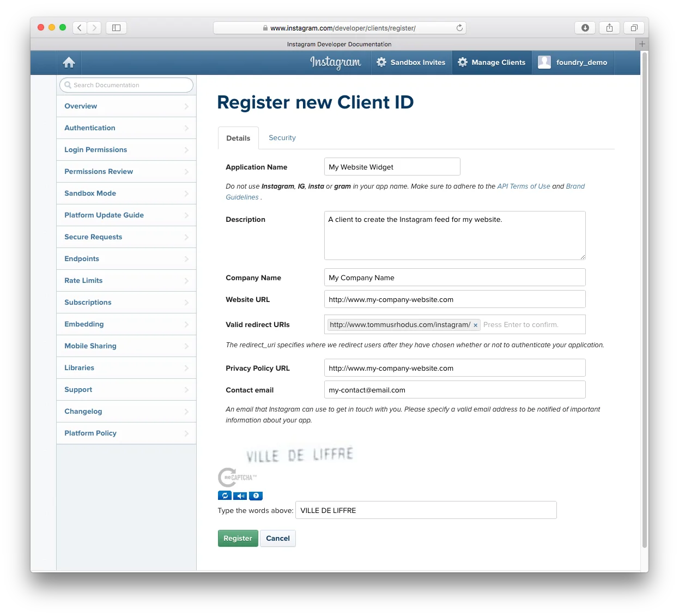Expand Mobile Sharing chevron
The image size is (679, 616).
[x=186, y=346]
